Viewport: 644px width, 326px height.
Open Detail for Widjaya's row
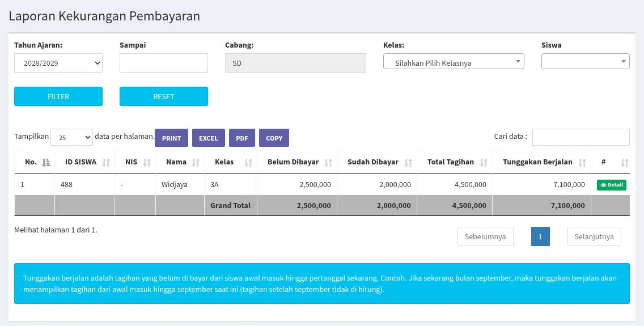point(612,185)
